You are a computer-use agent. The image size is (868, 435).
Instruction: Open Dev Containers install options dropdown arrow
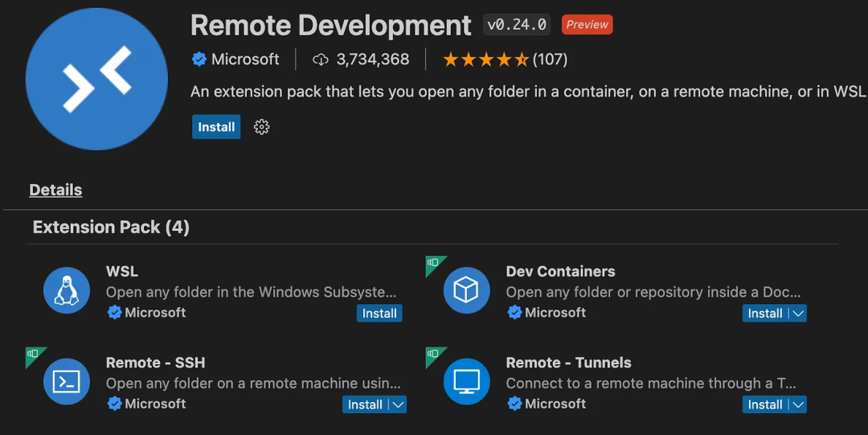coord(798,313)
